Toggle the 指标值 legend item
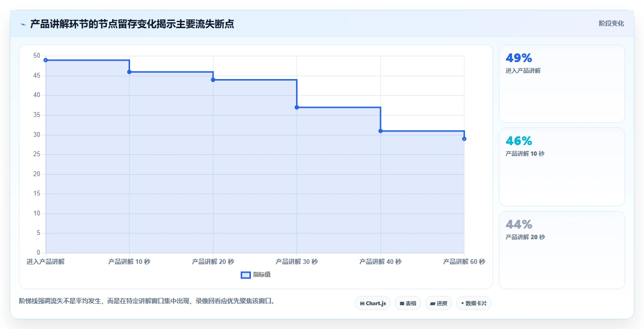 click(x=256, y=275)
